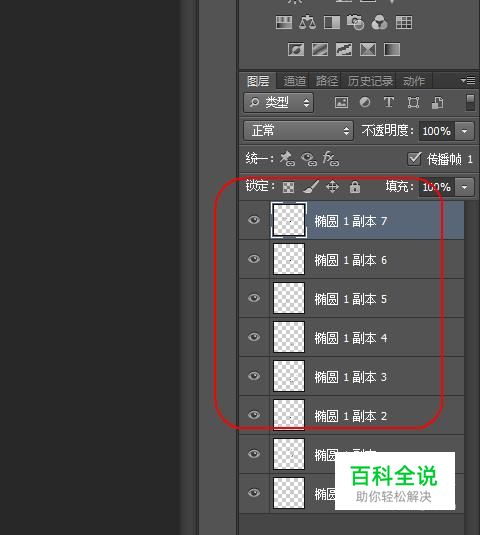Select layer name 椭圆 1 副本 2
The image size is (480, 535).
[x=350, y=416]
